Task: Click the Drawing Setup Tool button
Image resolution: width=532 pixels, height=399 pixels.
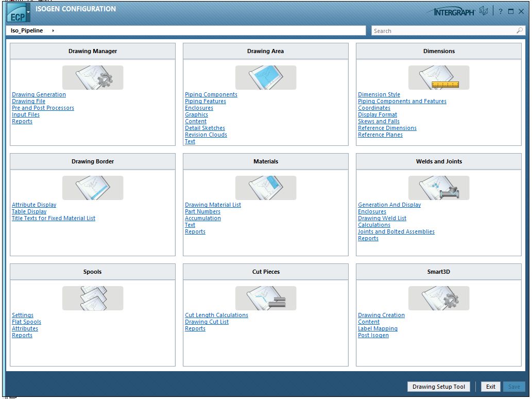Action: (x=439, y=387)
